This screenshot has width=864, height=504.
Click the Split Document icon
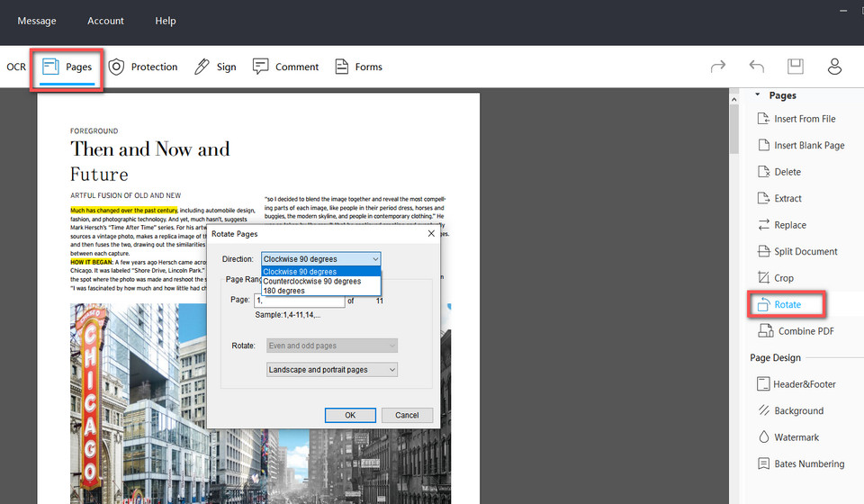(764, 251)
